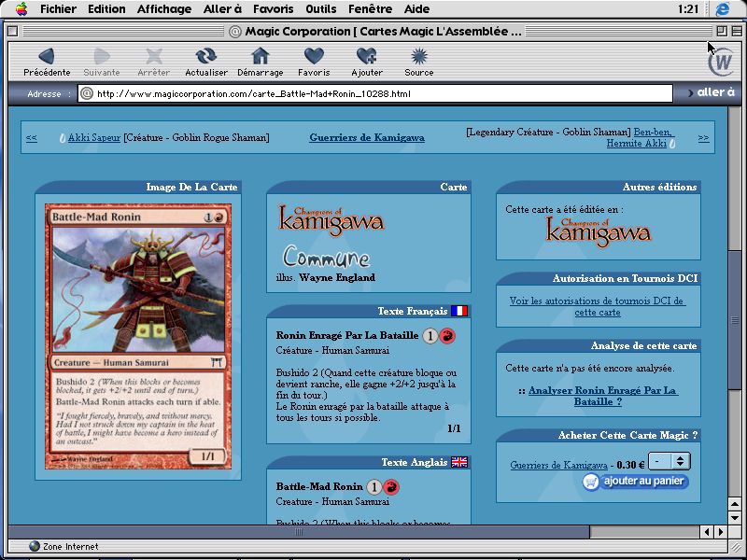This screenshot has height=560, width=747.
Task: Click the @ page icon in address bar
Action: tap(86, 93)
